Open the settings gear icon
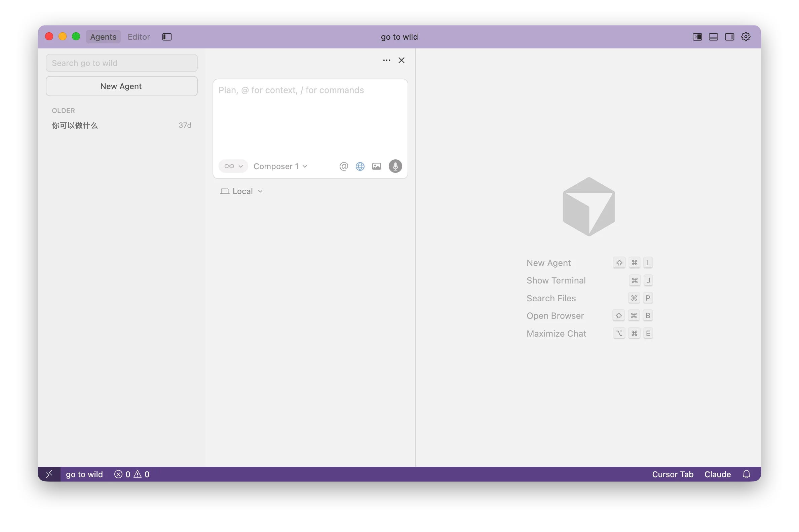This screenshot has height=532, width=799. click(746, 37)
